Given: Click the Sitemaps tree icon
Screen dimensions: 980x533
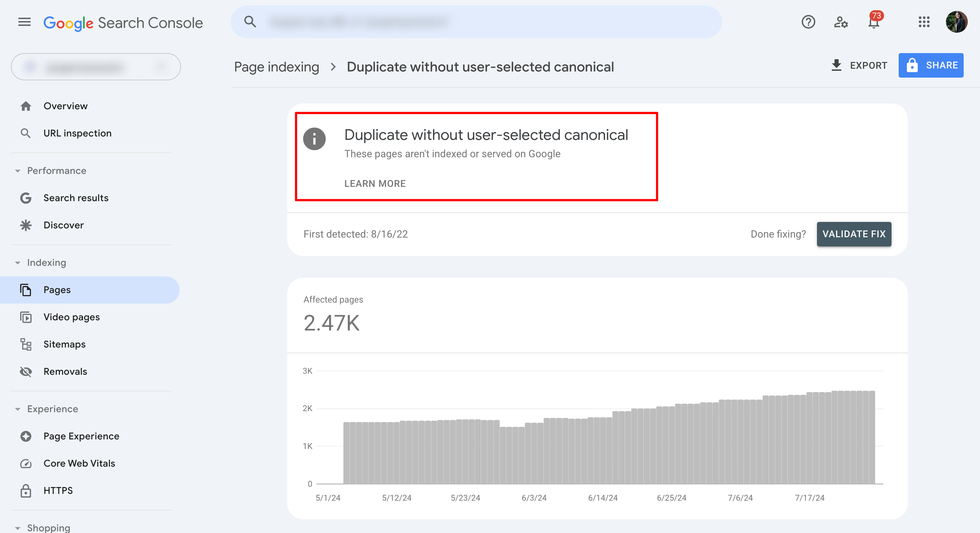Looking at the screenshot, I should pos(26,344).
